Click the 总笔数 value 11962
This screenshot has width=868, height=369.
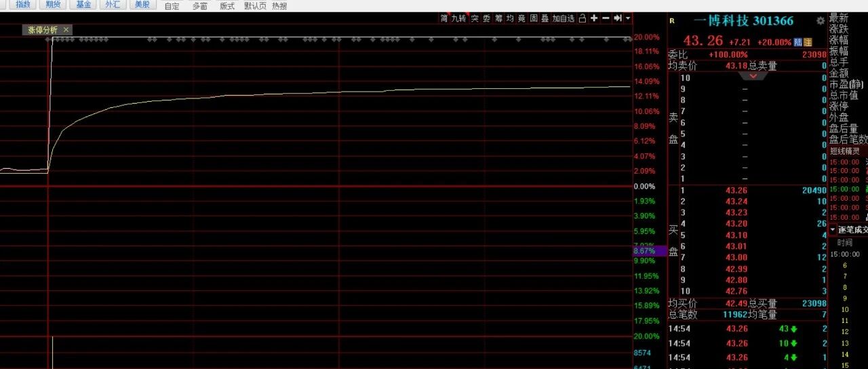734,315
